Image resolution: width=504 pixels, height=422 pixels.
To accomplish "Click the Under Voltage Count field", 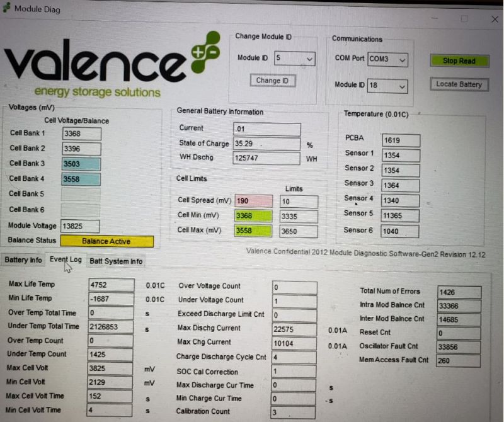I will click(294, 302).
